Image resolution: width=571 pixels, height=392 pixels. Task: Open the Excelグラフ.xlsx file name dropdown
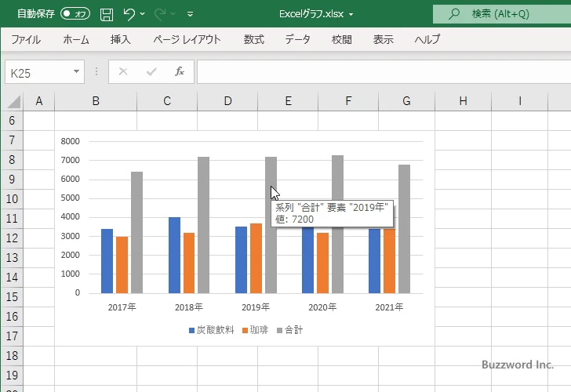[351, 14]
